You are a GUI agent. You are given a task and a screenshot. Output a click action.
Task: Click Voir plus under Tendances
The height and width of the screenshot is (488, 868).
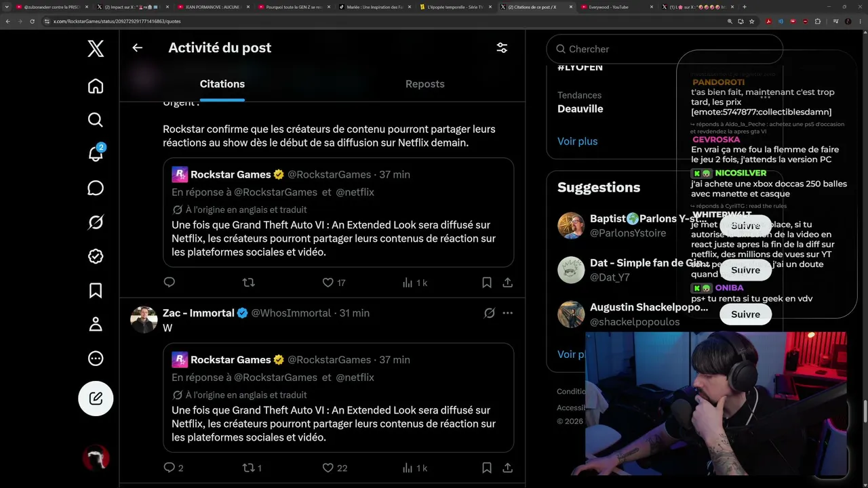tap(578, 141)
